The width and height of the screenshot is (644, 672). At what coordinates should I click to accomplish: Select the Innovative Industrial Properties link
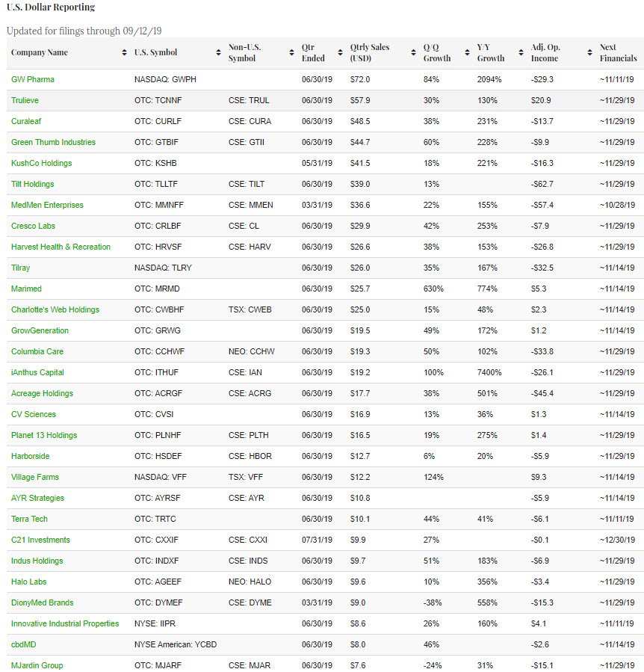65,623
